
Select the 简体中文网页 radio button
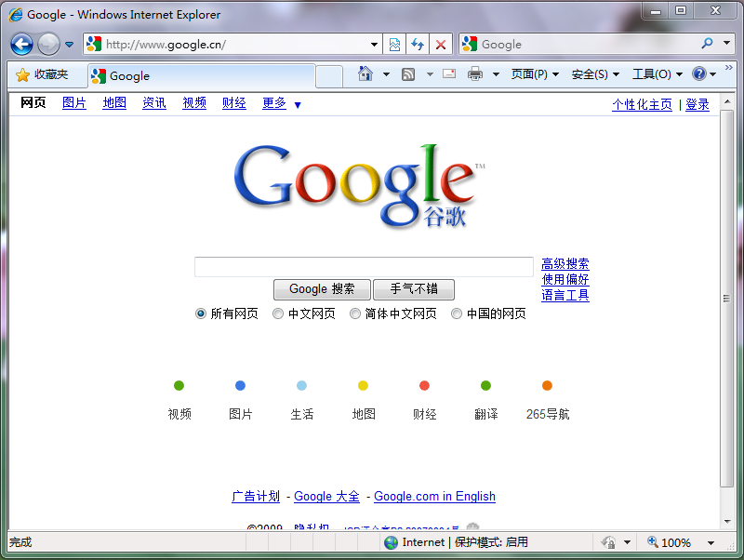click(355, 313)
